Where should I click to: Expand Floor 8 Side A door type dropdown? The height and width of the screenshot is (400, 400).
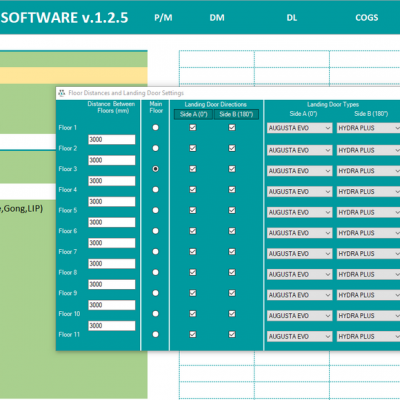(x=300, y=274)
